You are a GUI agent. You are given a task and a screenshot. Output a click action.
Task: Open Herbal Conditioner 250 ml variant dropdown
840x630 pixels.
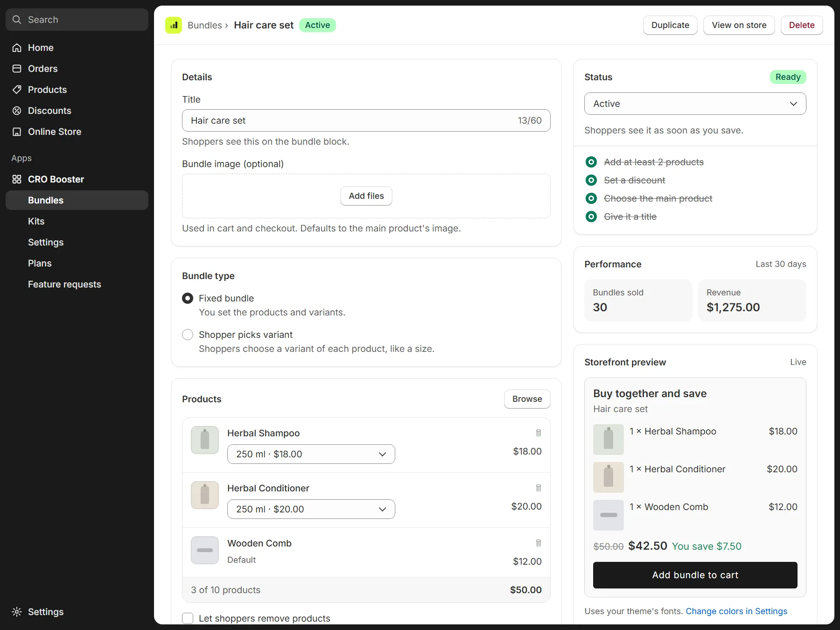(311, 509)
